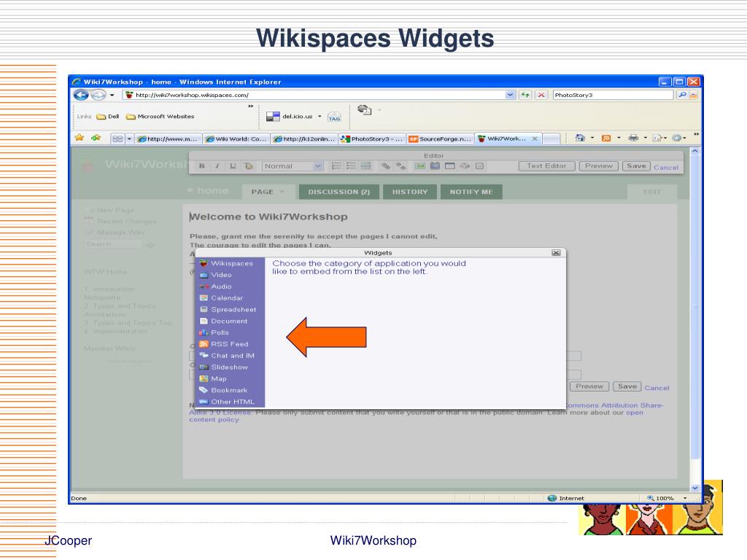Close the Widgets dialog
747x560 pixels.
coord(556,253)
